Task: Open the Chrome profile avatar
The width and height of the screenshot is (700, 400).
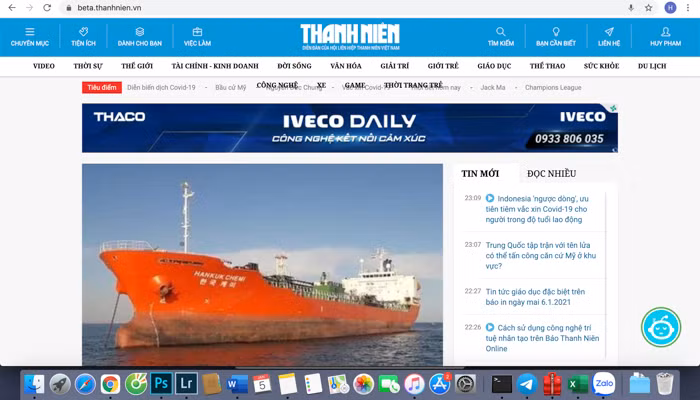Action: coord(670,8)
